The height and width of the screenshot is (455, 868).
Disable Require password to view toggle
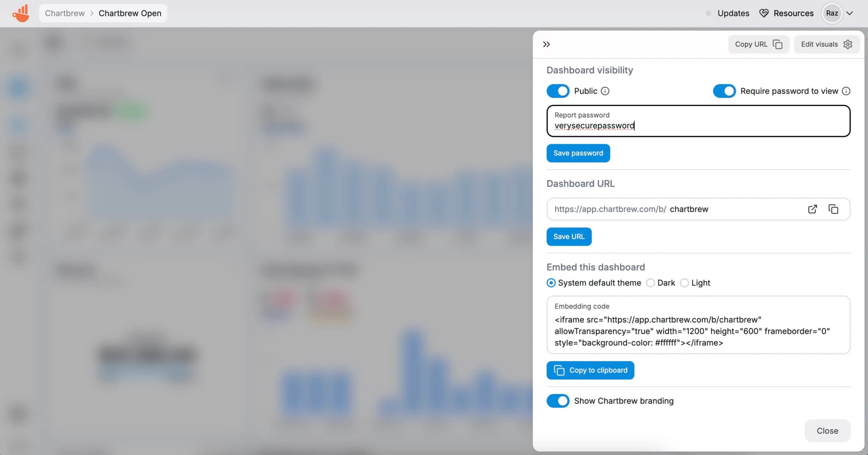pyautogui.click(x=724, y=91)
